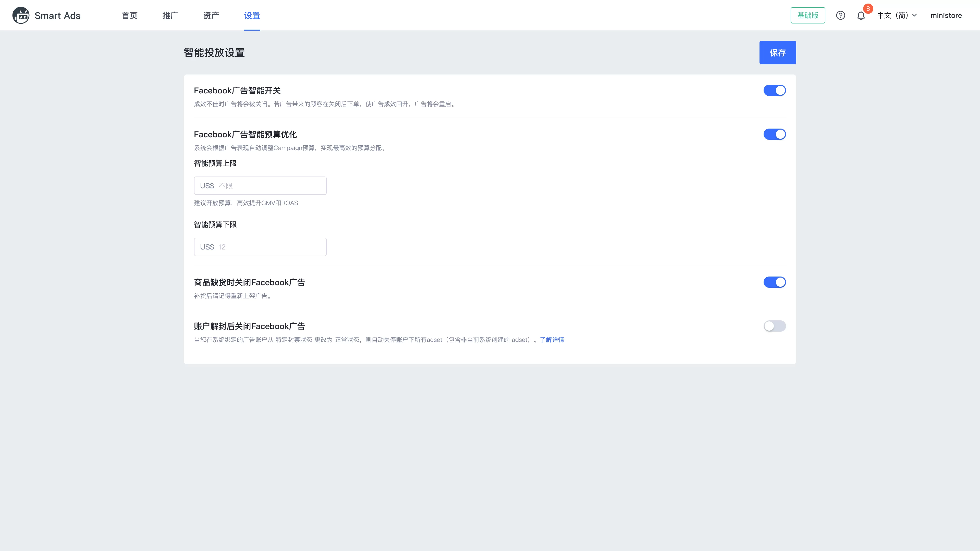The height and width of the screenshot is (551, 980).
Task: Enable the 账户解封后关闭Facebook广告 switch
Action: pos(775,326)
